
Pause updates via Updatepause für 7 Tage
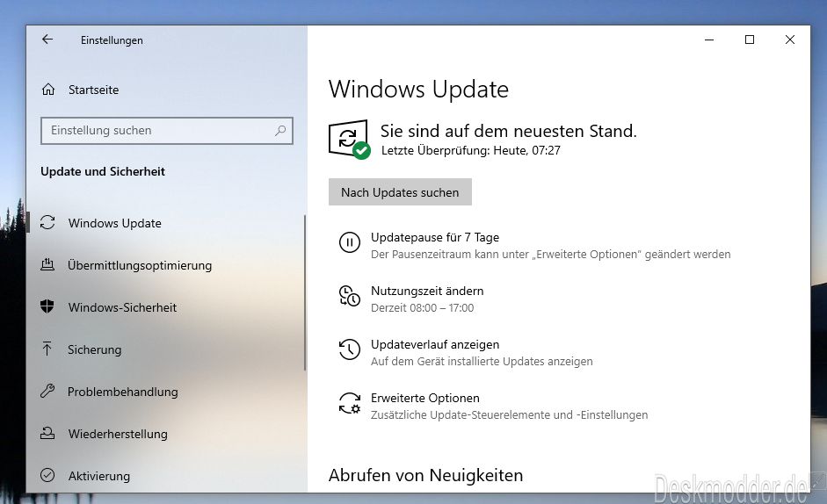click(x=435, y=237)
